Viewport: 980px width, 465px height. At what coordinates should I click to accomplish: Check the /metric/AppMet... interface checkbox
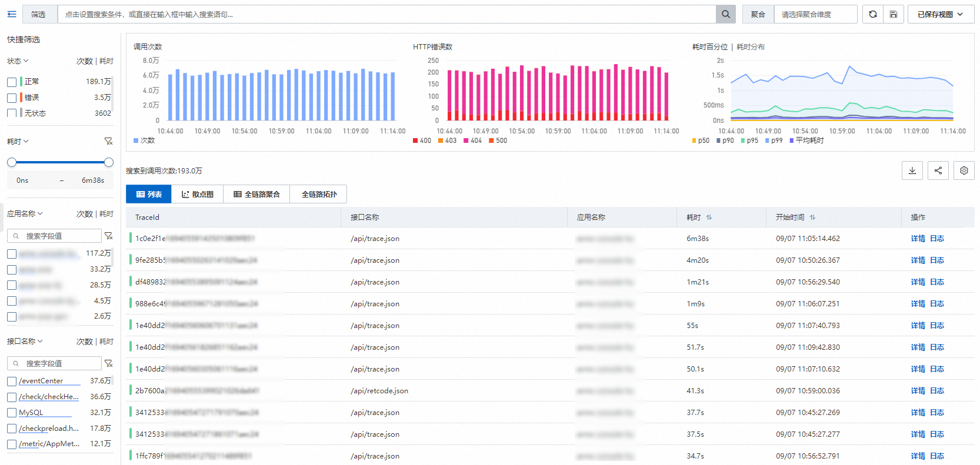[x=12, y=444]
